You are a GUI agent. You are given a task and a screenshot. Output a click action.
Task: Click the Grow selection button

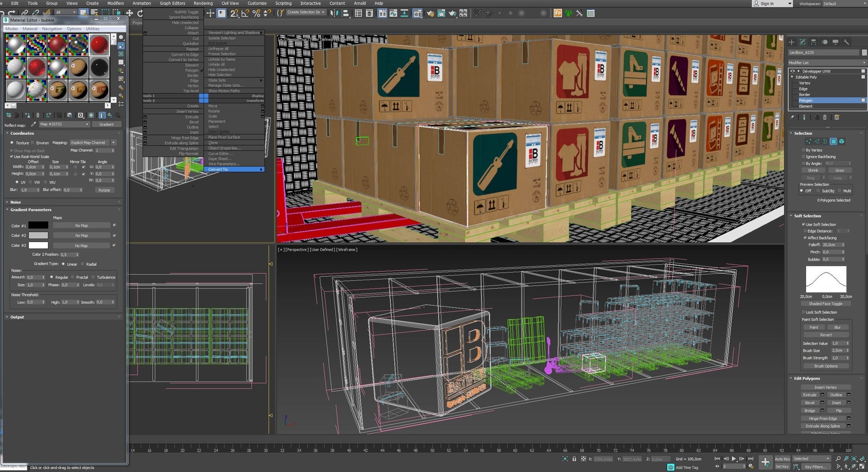point(840,170)
